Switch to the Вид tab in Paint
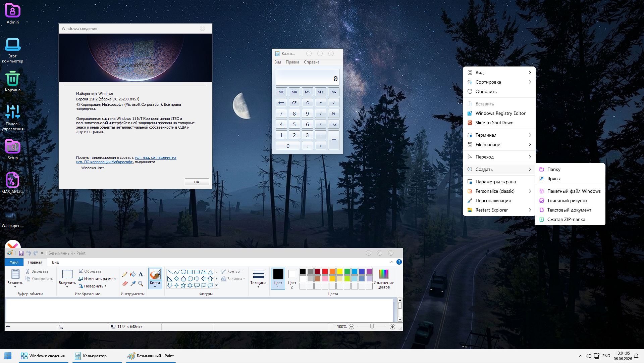Image resolution: width=644 pixels, height=363 pixels. [x=55, y=262]
